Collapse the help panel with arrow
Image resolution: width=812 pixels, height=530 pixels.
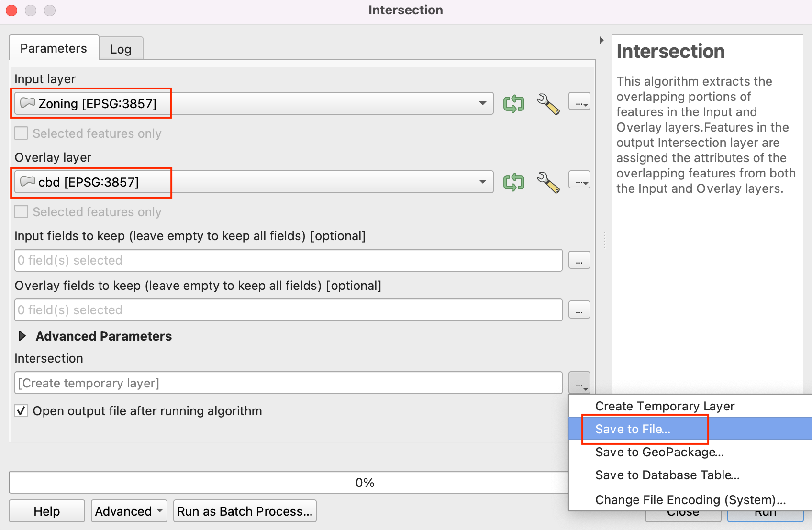click(601, 40)
